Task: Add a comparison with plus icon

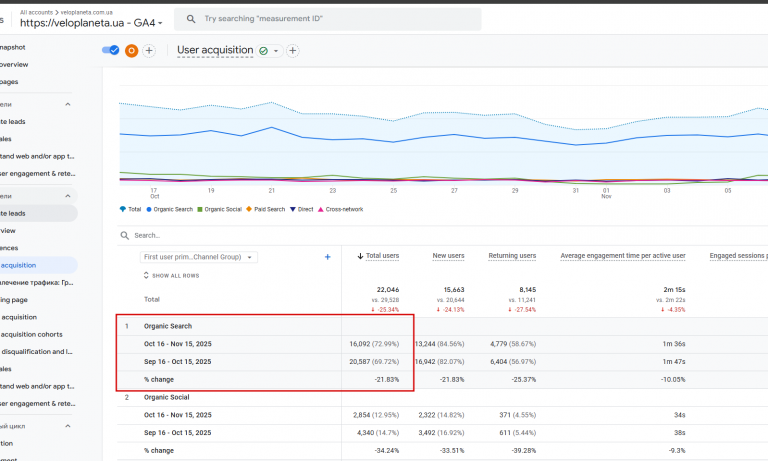Action: [149, 50]
